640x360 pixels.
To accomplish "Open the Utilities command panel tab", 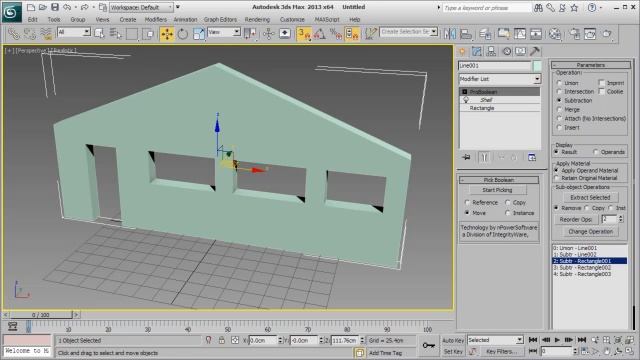I will pos(535,51).
